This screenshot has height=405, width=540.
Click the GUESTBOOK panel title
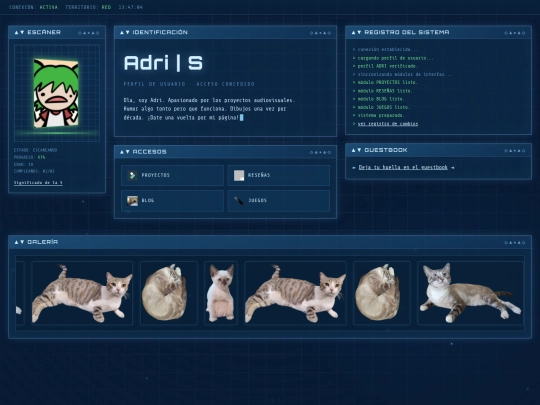tap(386, 150)
